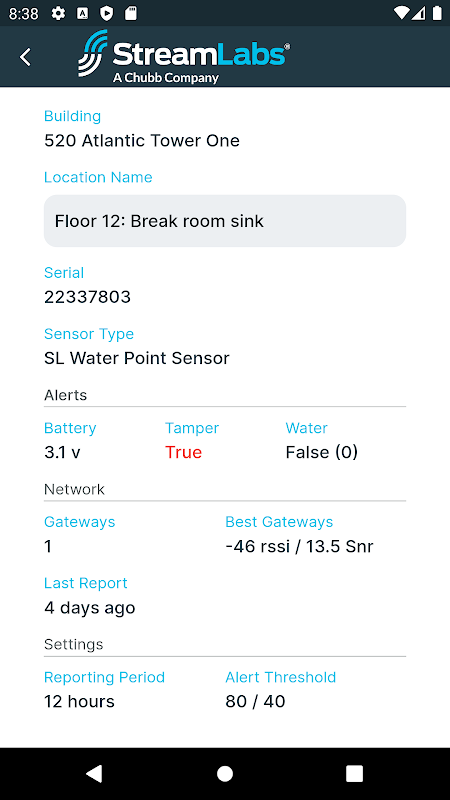Image resolution: width=450 pixels, height=800 pixels.
Task: Tap the back arrow in header
Action: [x=26, y=57]
